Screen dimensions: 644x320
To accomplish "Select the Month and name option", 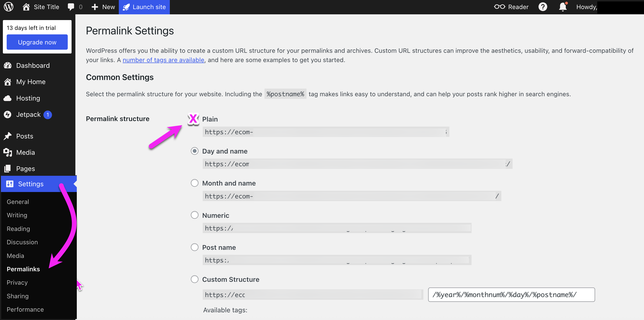I will tap(194, 183).
